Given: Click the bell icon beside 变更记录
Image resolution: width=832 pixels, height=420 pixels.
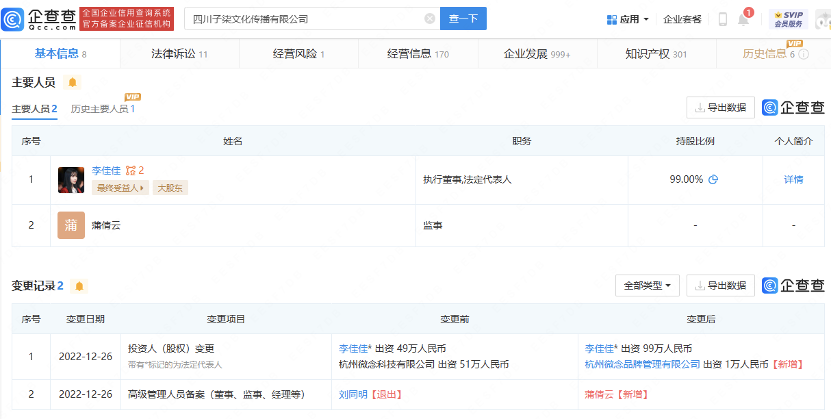Looking at the screenshot, I should tap(79, 286).
